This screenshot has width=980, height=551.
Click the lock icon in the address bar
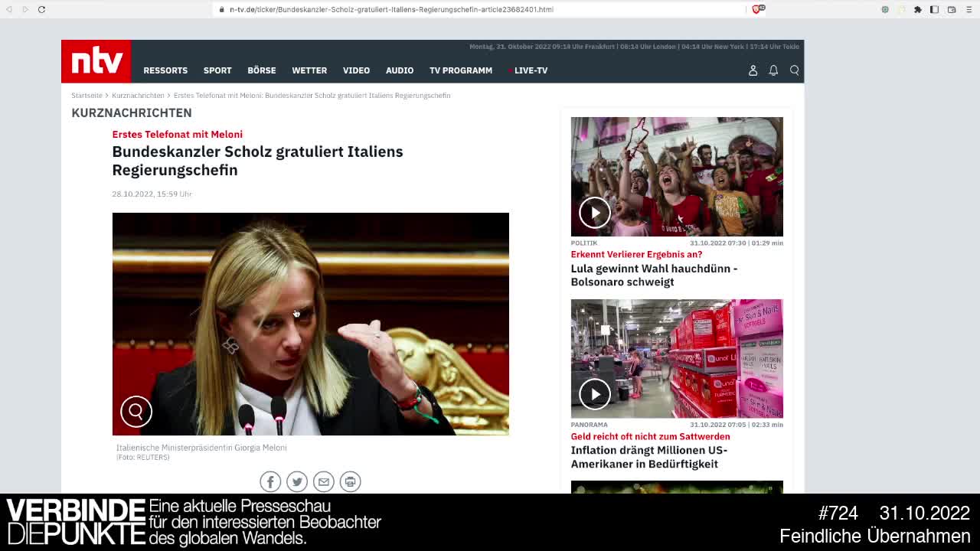tap(222, 9)
